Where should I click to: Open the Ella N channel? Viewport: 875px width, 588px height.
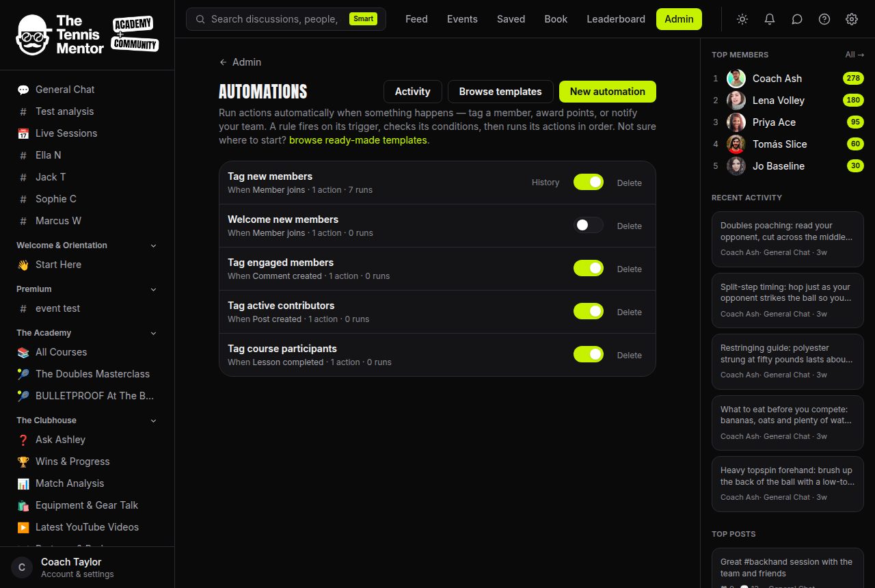coord(87,155)
